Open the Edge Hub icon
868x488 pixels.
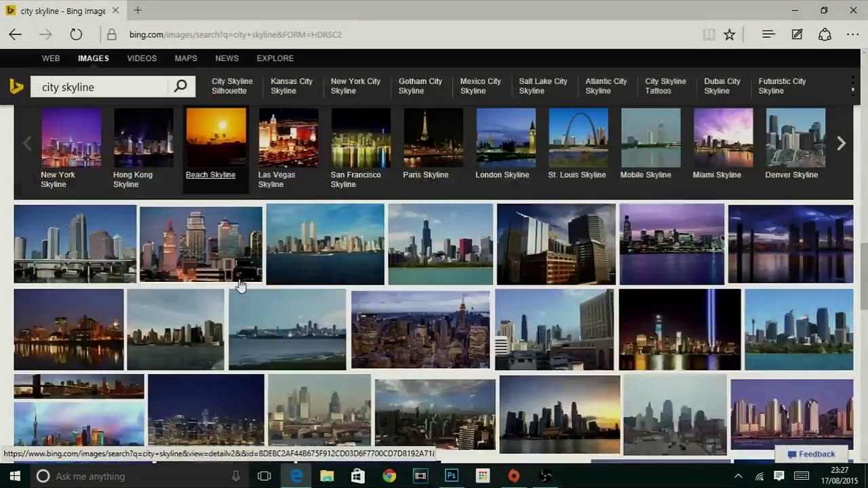(768, 35)
